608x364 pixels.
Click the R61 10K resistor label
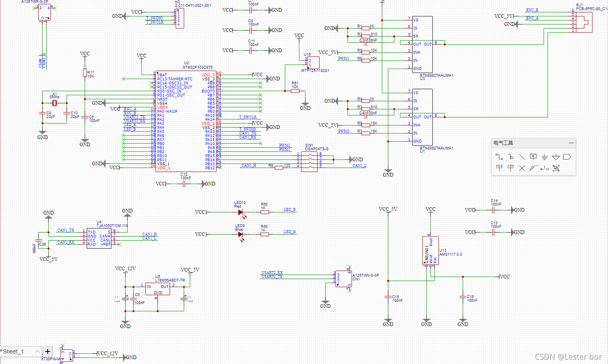295,85
